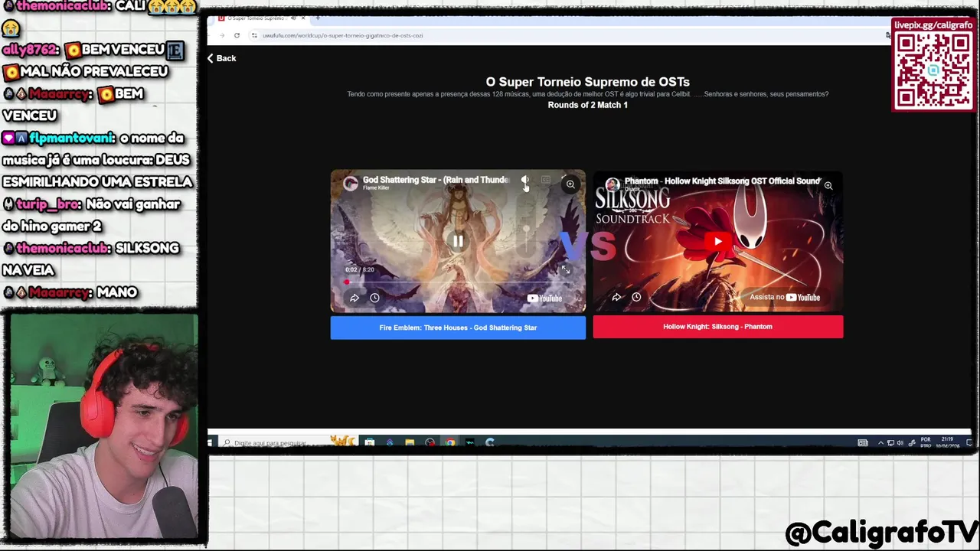Screen dimensions: 980x551
Task: Click Assista no YouTube on Phantom video
Action: [x=785, y=297]
